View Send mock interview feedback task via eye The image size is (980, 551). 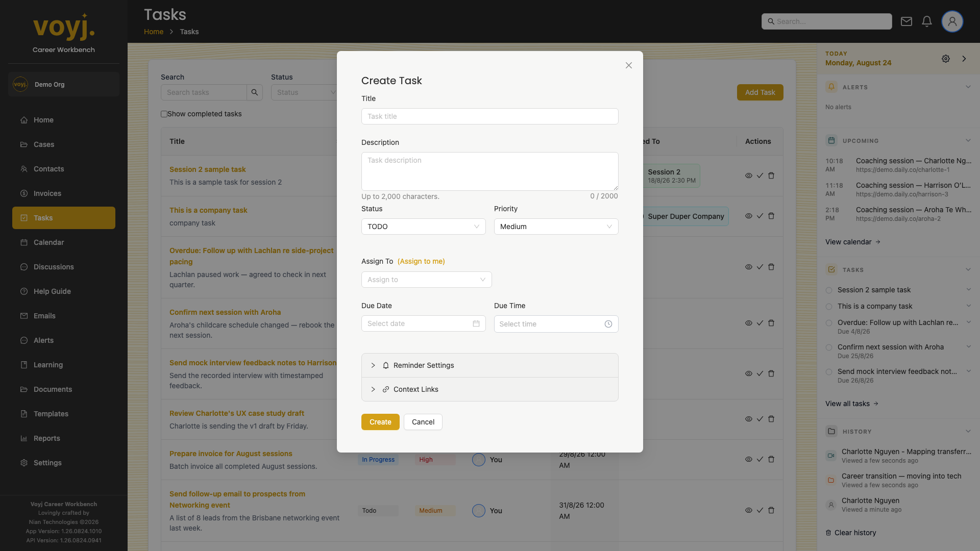click(x=749, y=373)
